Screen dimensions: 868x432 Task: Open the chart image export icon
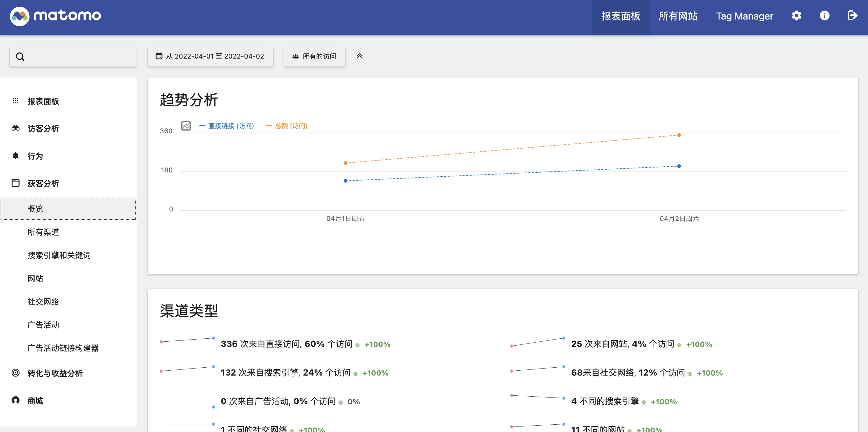coord(186,125)
